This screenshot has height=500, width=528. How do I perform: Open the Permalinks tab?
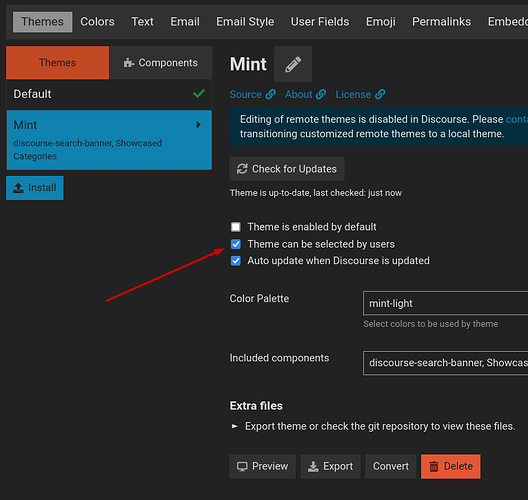point(441,22)
